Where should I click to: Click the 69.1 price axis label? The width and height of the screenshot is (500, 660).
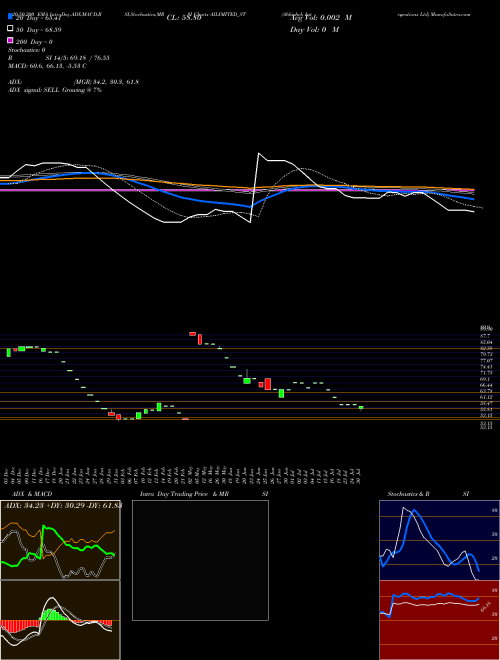484,379
